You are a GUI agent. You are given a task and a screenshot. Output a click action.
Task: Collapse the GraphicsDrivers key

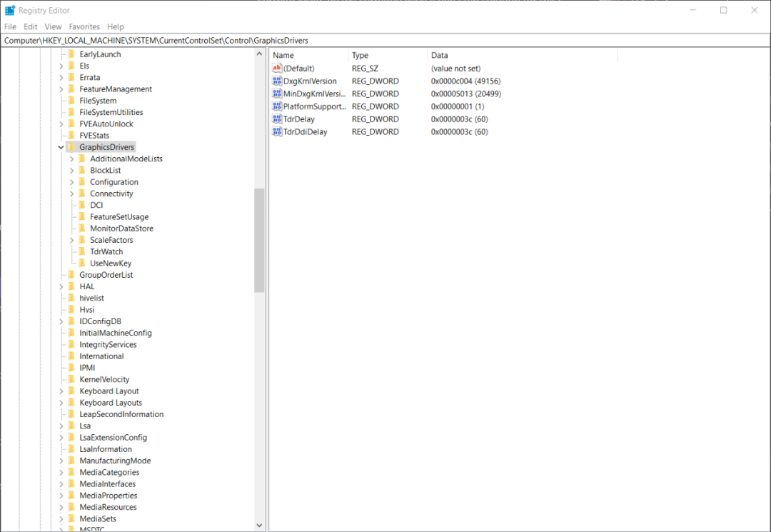pos(61,147)
